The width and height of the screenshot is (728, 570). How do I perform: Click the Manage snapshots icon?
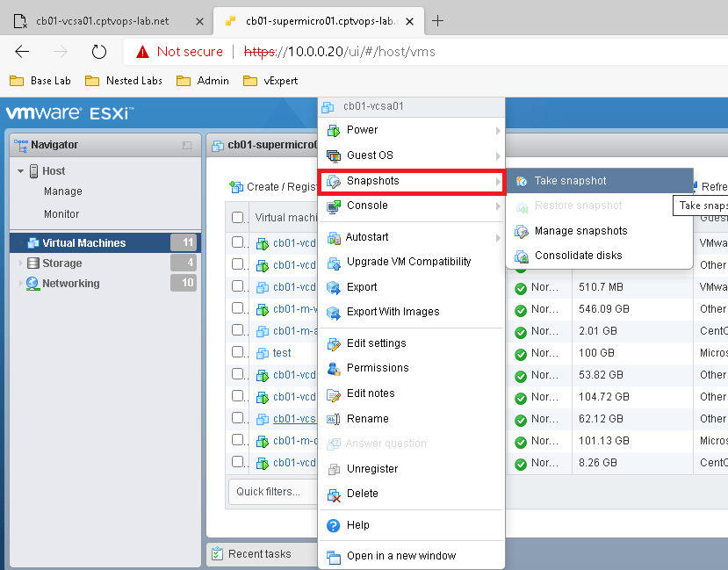[522, 231]
